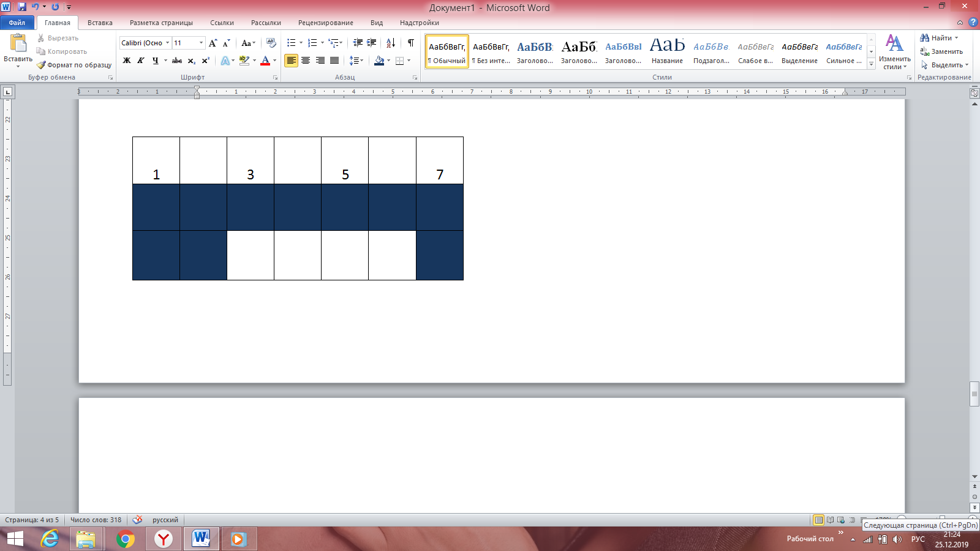Open the font size dropdown

[x=201, y=43]
